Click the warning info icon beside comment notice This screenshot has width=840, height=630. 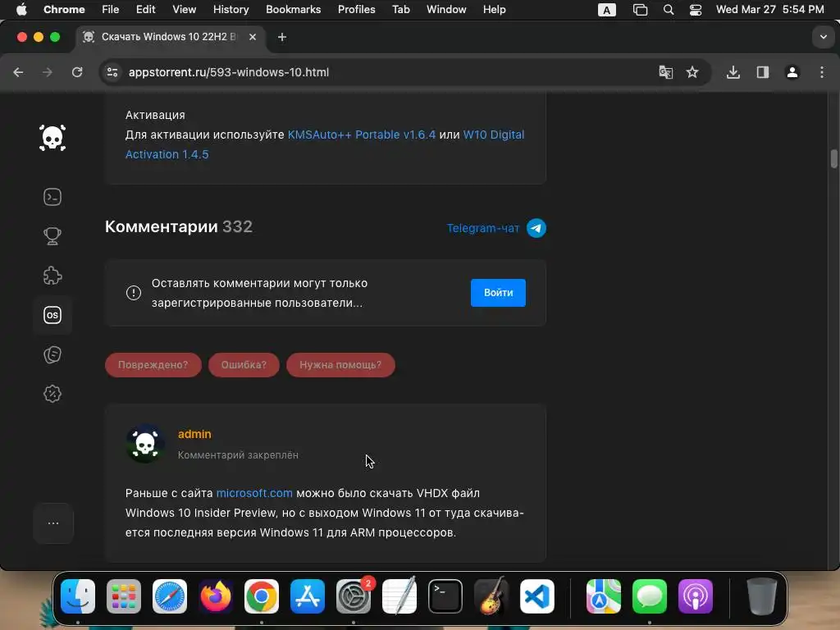tap(134, 293)
